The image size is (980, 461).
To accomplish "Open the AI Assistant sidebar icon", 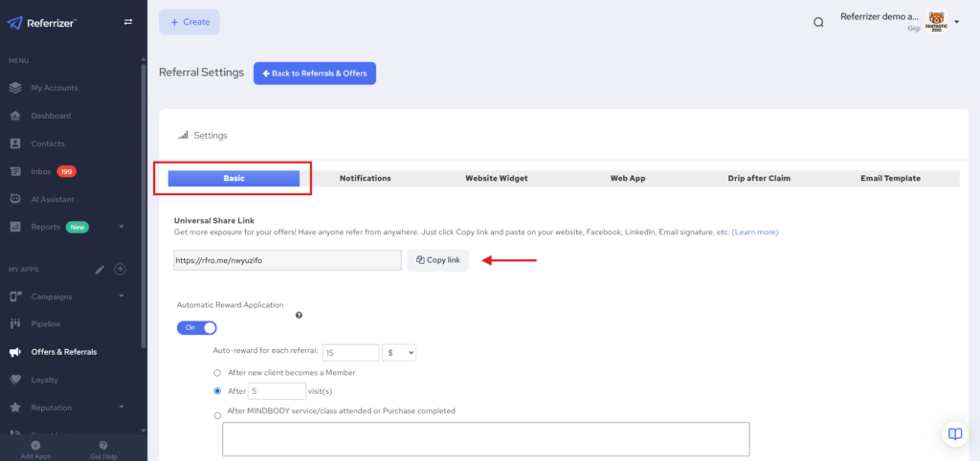I will pos(15,199).
